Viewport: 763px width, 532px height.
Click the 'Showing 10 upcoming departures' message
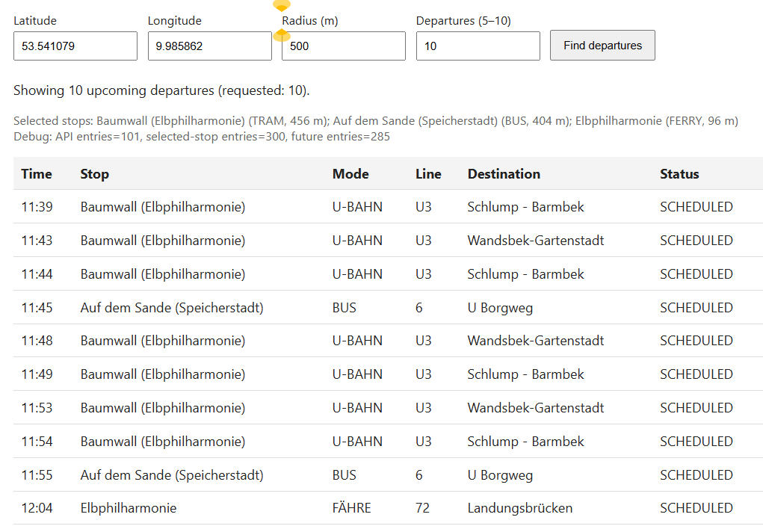161,90
